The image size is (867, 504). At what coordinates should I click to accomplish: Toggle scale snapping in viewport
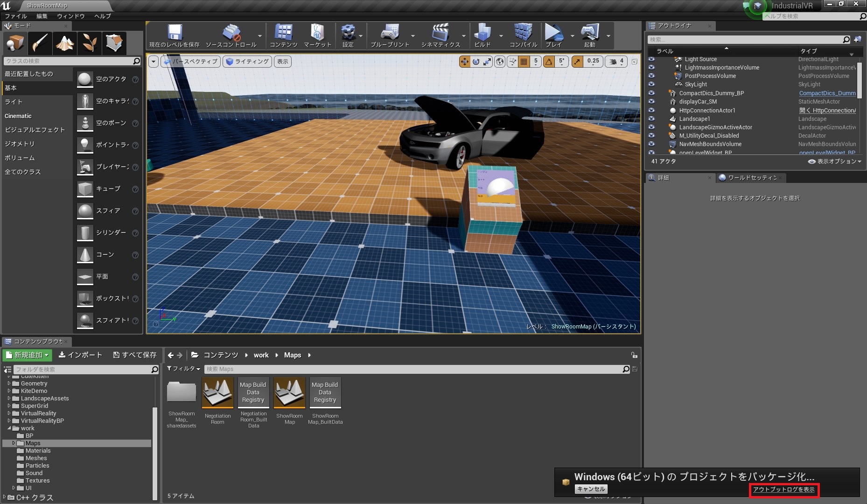coord(577,62)
